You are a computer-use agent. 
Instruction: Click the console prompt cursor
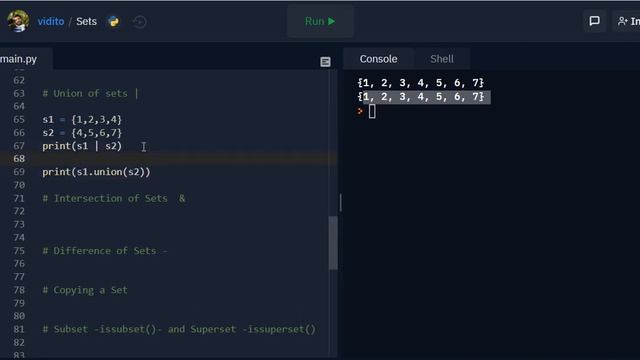(372, 111)
